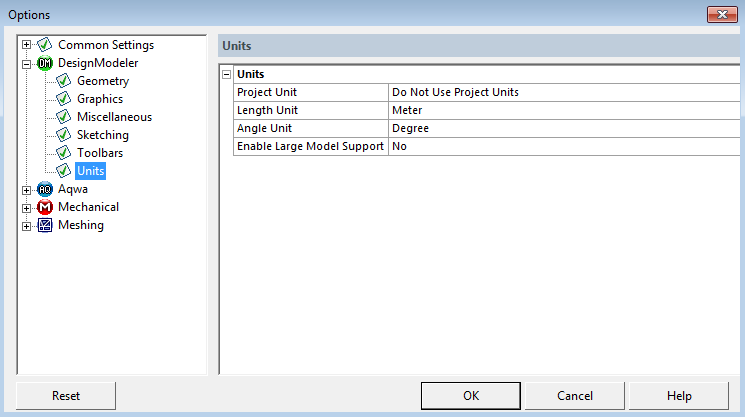Screen dimensions: 745x417
Task: Click the Meshing grid icon
Action: [45, 225]
